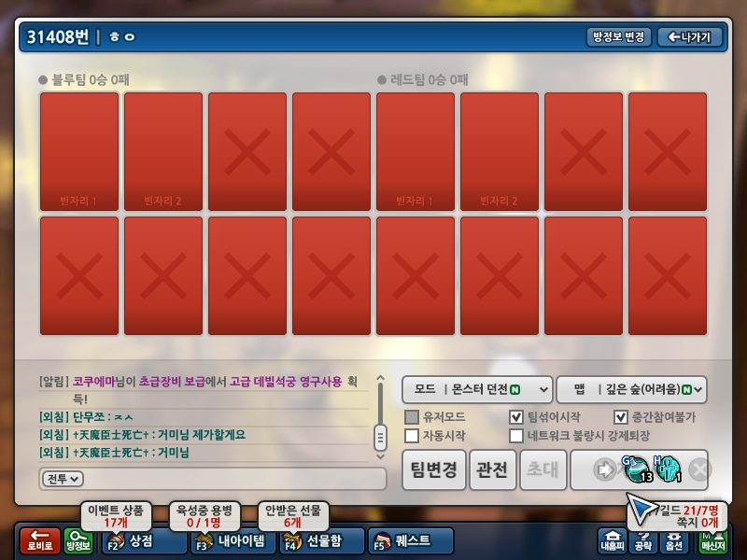This screenshot has height=560, width=747.
Task: Click the 단무쪼 shout chat message
Action: click(86, 417)
